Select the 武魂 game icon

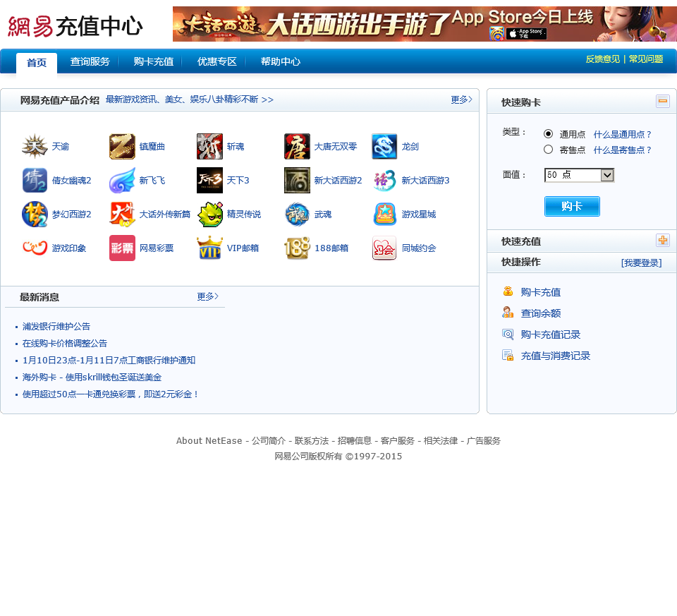pos(297,214)
